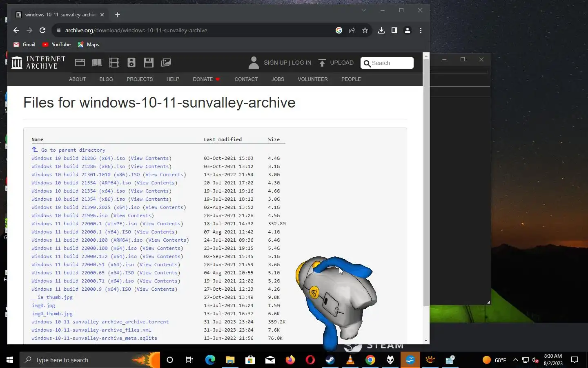This screenshot has height=368, width=588.
Task: Open Chrome three-dot menu
Action: (x=421, y=30)
